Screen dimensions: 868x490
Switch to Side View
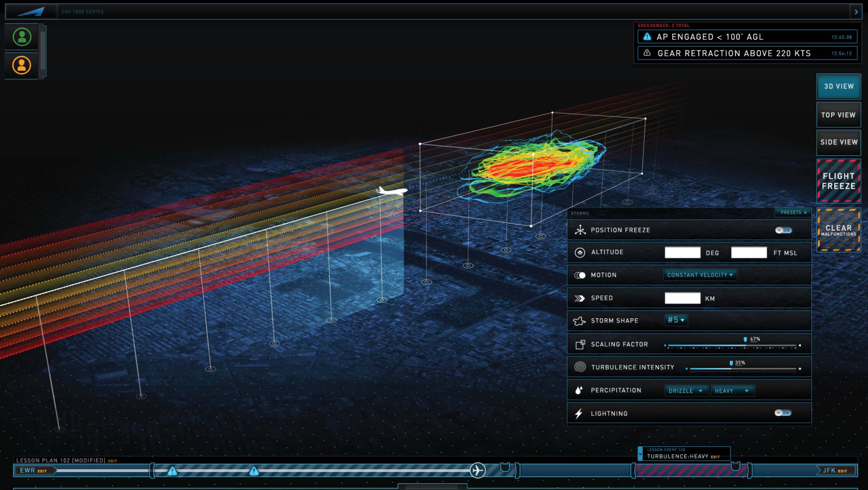pyautogui.click(x=839, y=142)
